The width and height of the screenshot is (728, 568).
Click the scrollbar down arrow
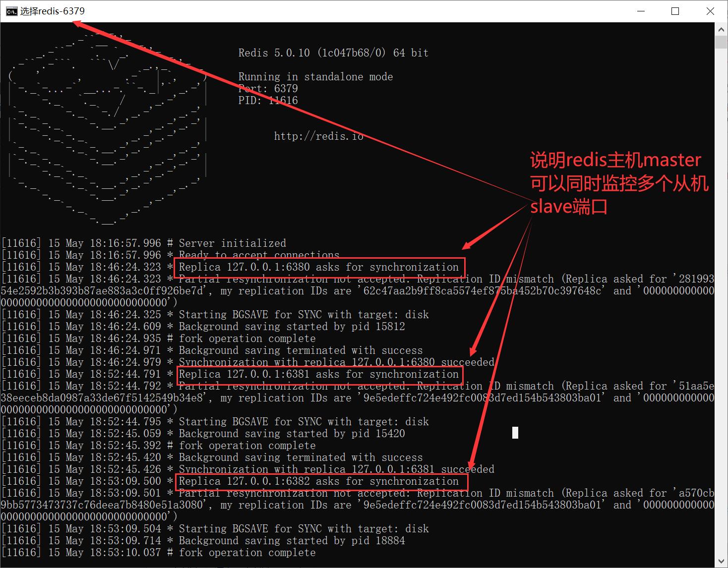[x=721, y=561]
